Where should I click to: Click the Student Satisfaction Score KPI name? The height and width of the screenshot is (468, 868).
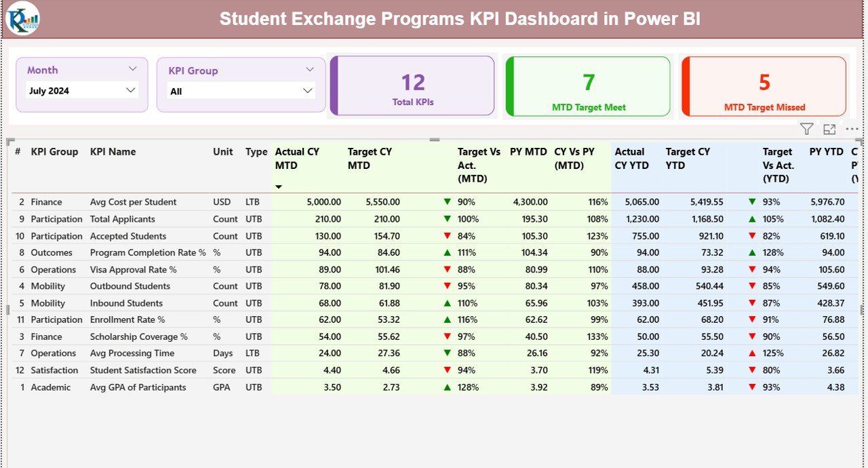[143, 370]
